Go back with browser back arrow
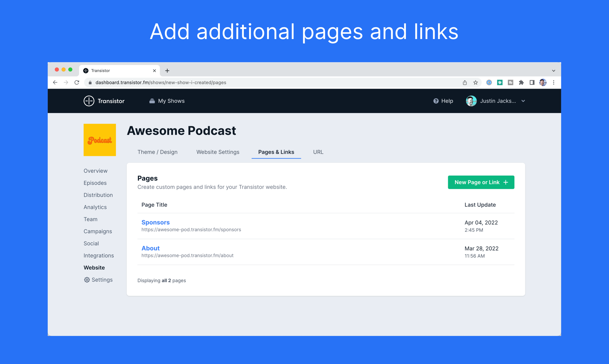The image size is (609, 364). (55, 82)
